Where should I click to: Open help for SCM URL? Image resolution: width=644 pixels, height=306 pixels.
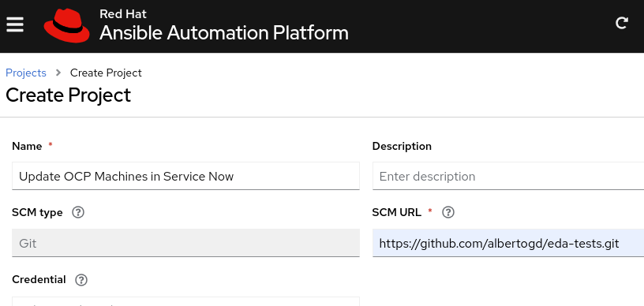tap(448, 212)
